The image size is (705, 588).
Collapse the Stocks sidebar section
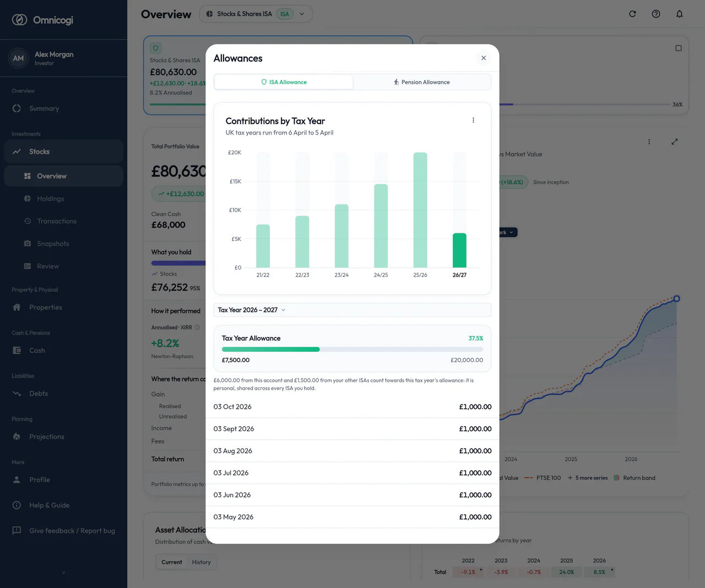click(x=63, y=152)
